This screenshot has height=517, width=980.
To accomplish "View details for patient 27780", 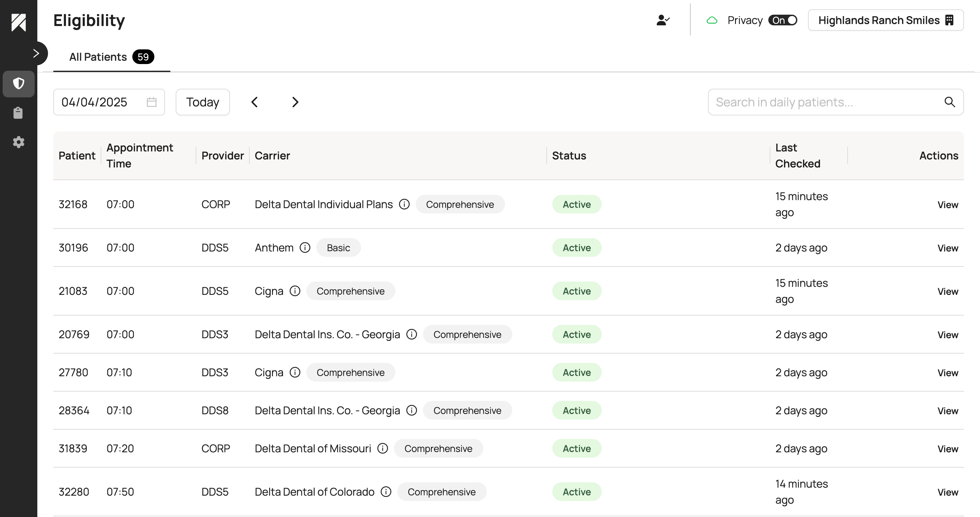I will pyautogui.click(x=947, y=373).
